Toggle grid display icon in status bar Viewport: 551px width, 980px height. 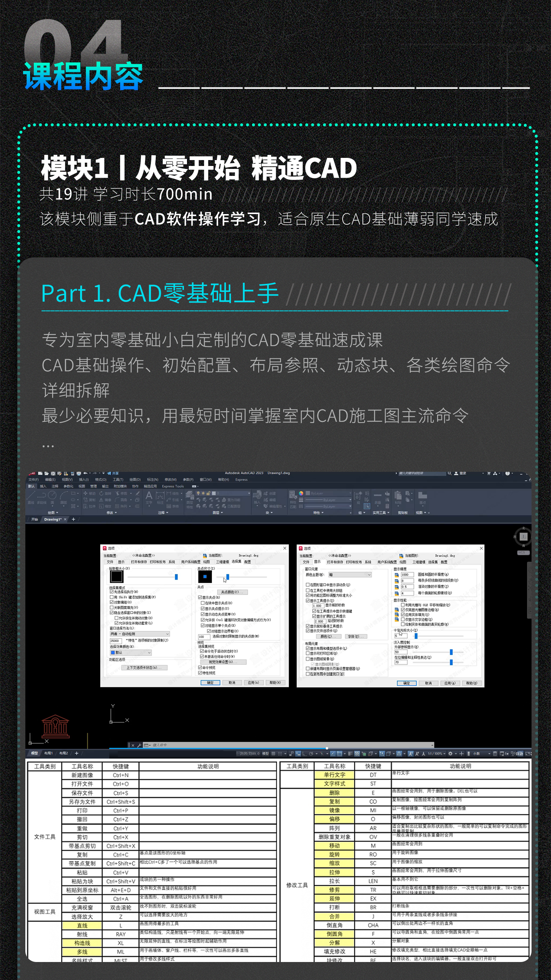pyautogui.click(x=274, y=754)
